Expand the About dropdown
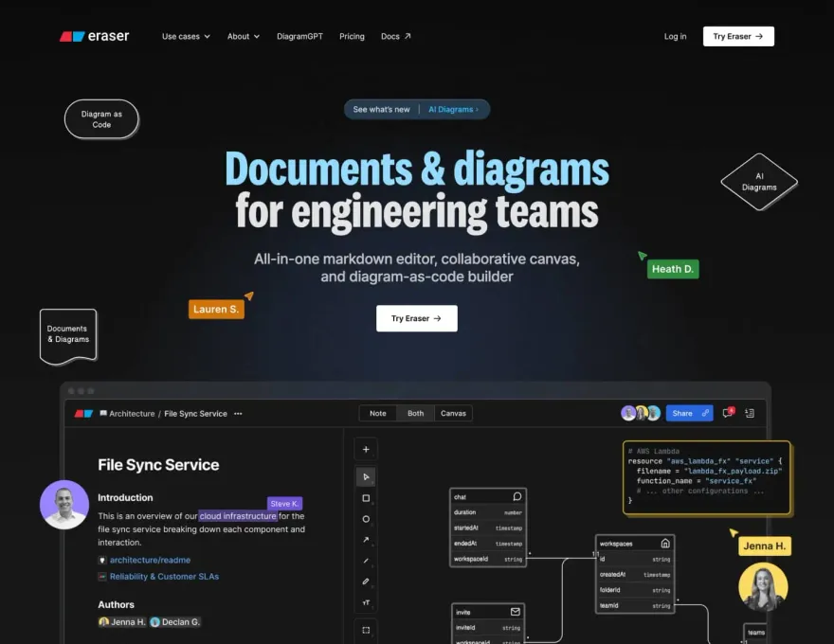Image resolution: width=834 pixels, height=644 pixels. coord(243,36)
